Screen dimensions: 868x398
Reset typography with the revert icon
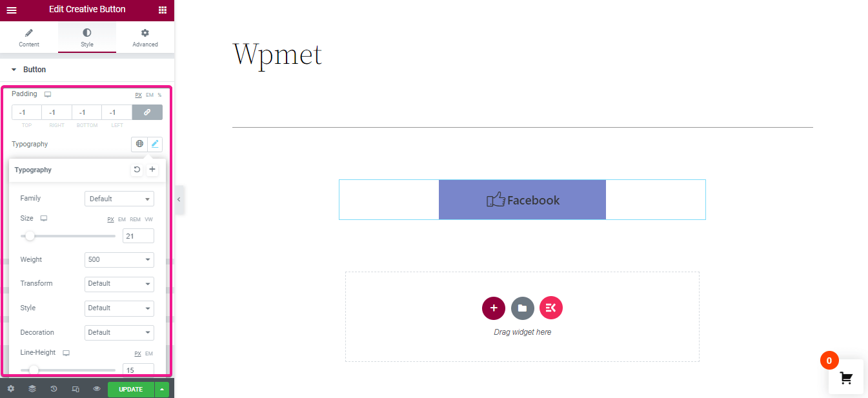pyautogui.click(x=137, y=170)
